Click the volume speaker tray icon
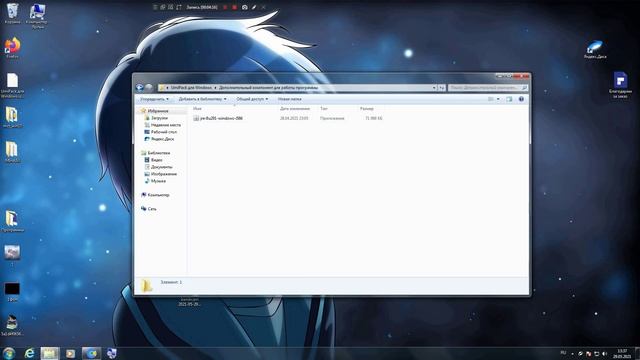The image size is (640, 360). pyautogui.click(x=604, y=353)
